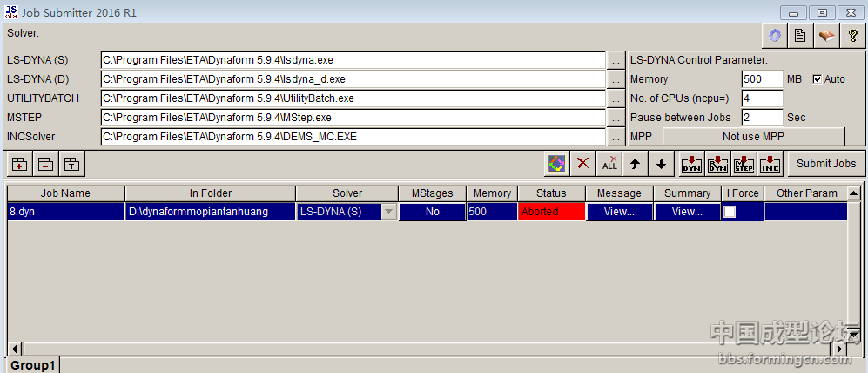The width and height of the screenshot is (868, 373).
Task: Click the Not use MPP button
Action: click(x=753, y=137)
